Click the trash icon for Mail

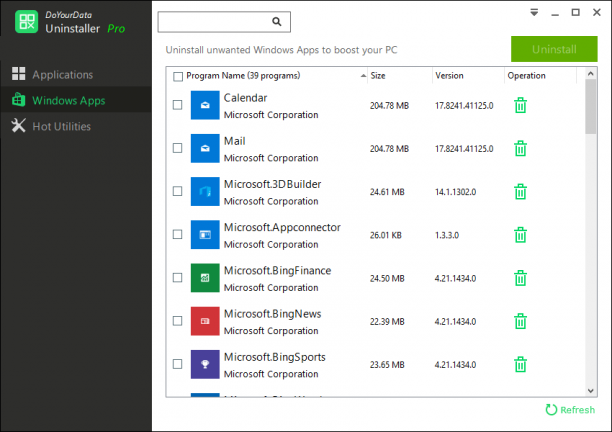520,149
